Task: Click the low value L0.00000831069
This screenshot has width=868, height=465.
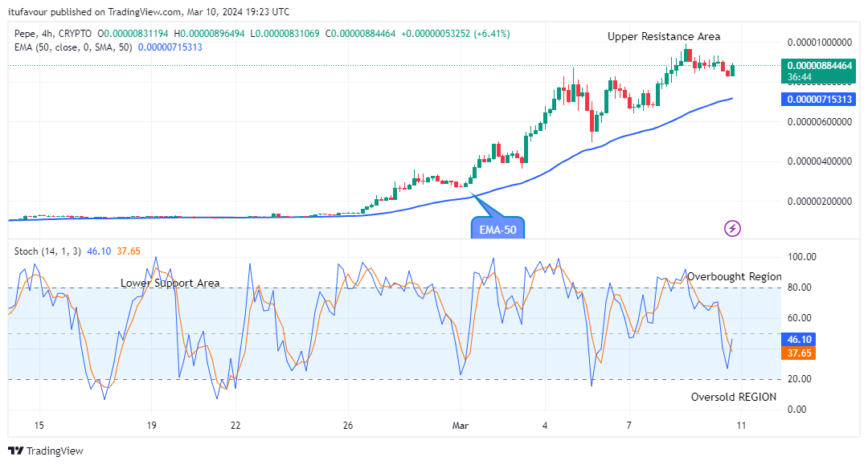Action: pyautogui.click(x=285, y=34)
